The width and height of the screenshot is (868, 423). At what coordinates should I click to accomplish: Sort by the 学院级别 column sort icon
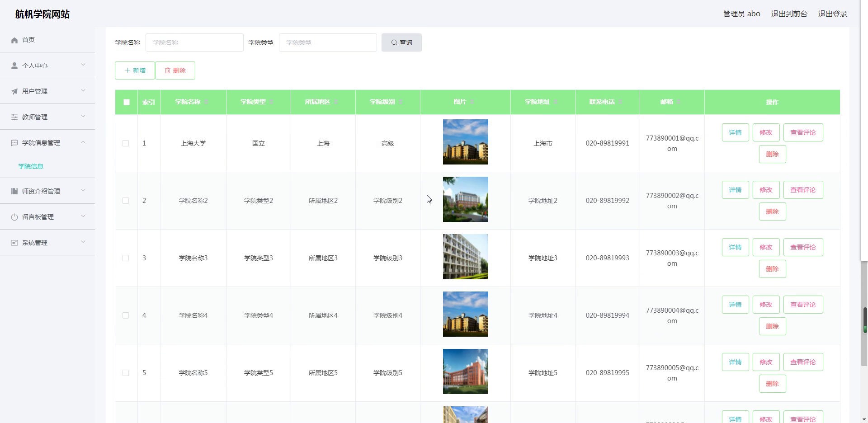[401, 102]
